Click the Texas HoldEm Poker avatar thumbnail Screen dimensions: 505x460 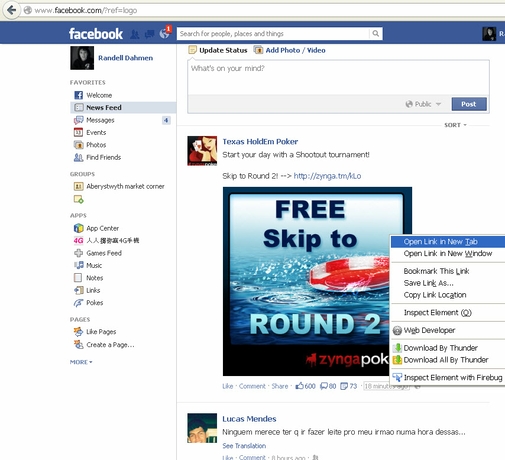pos(202,151)
